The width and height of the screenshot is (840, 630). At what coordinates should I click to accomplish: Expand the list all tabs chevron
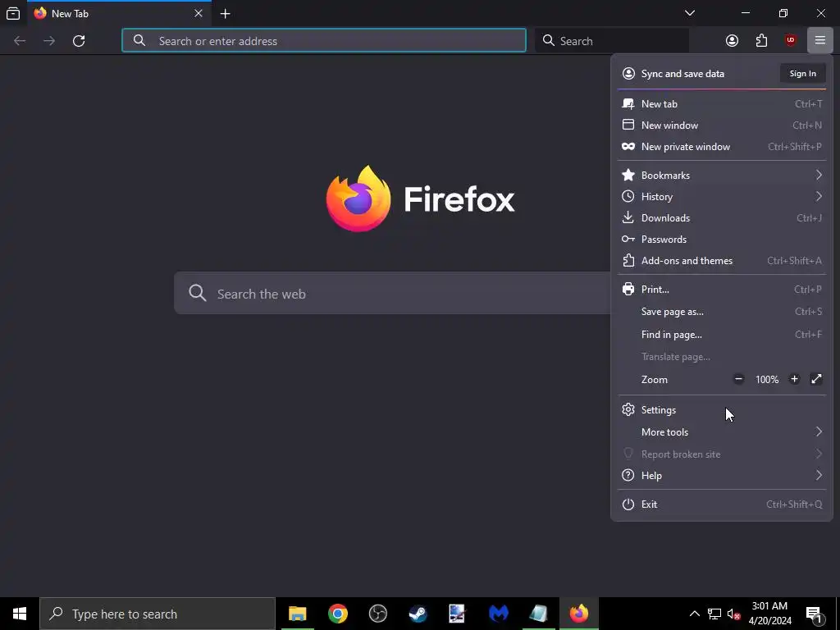pos(690,13)
